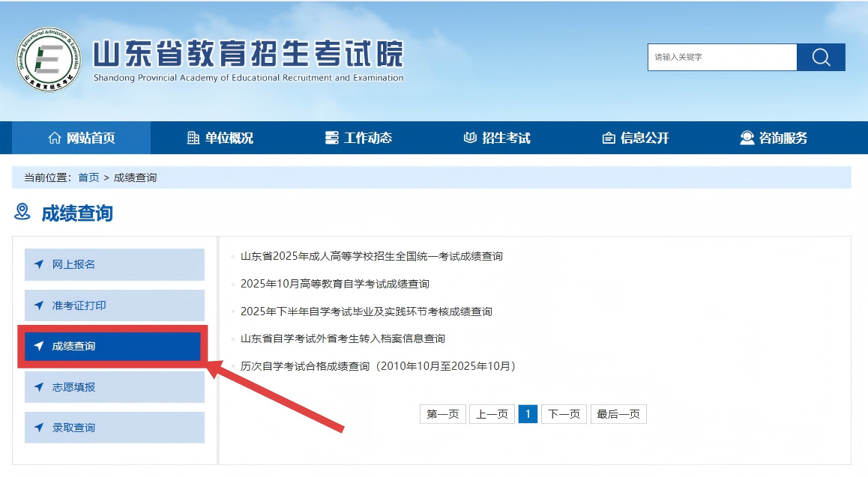The height and width of the screenshot is (477, 868).
Task: Click the headset icon beside 咨询服务
Action: [x=747, y=138]
